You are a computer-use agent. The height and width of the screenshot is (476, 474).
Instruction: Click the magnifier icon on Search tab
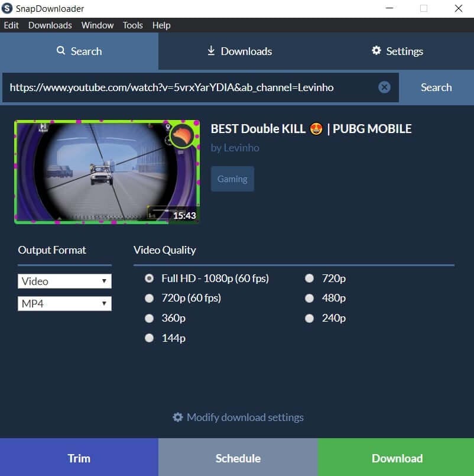coord(61,50)
